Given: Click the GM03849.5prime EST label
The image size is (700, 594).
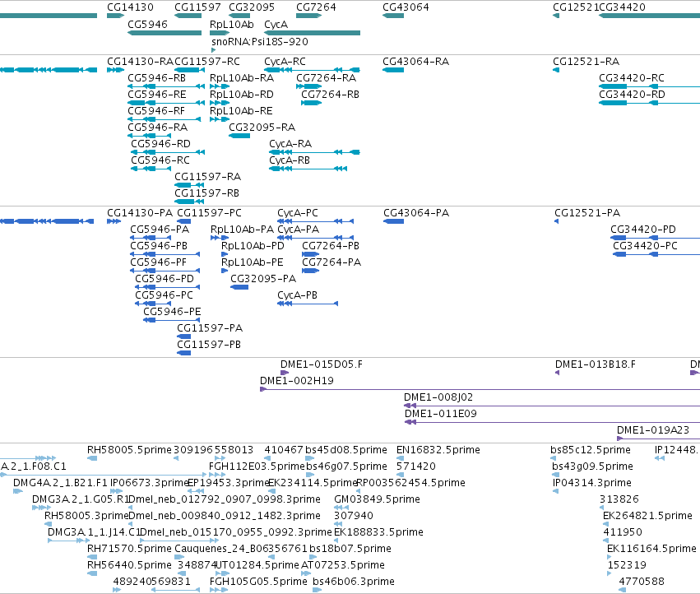Looking at the screenshot, I should [378, 499].
